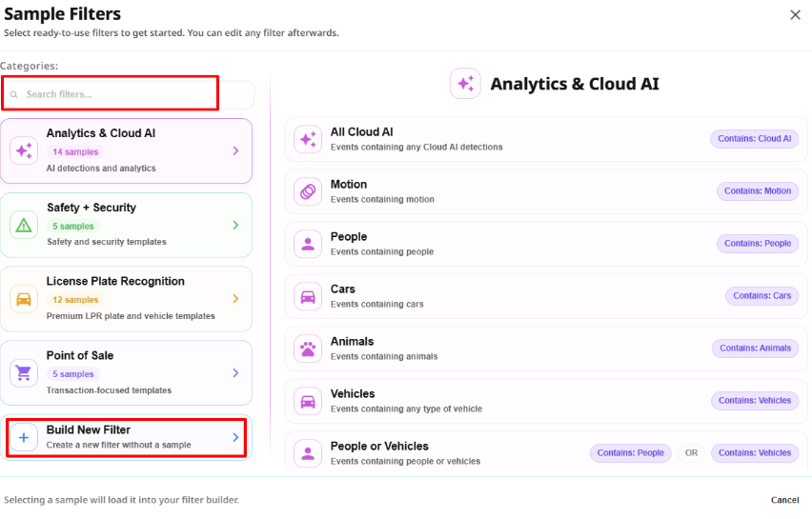812x519 pixels.
Task: Click the orange car icon for License Plate Recognition
Action: click(24, 299)
